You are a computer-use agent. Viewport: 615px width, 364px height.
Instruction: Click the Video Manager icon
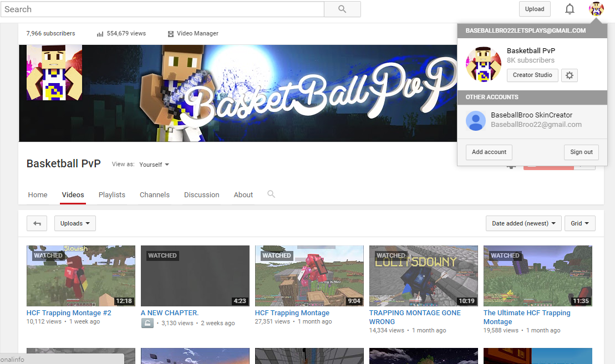(x=171, y=34)
